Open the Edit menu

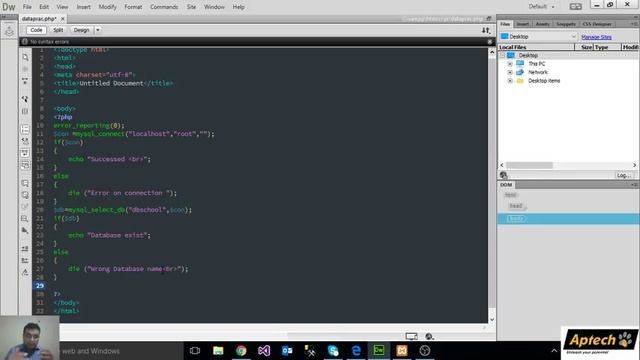(x=44, y=7)
